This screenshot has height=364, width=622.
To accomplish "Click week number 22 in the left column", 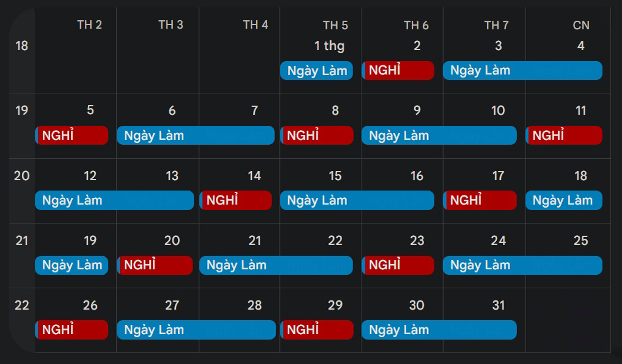I will tap(22, 305).
